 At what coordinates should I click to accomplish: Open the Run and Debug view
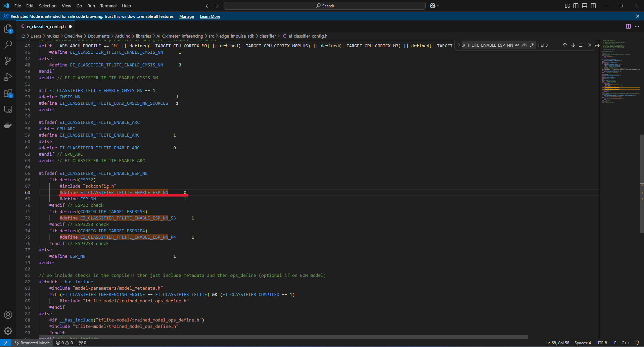tap(8, 77)
